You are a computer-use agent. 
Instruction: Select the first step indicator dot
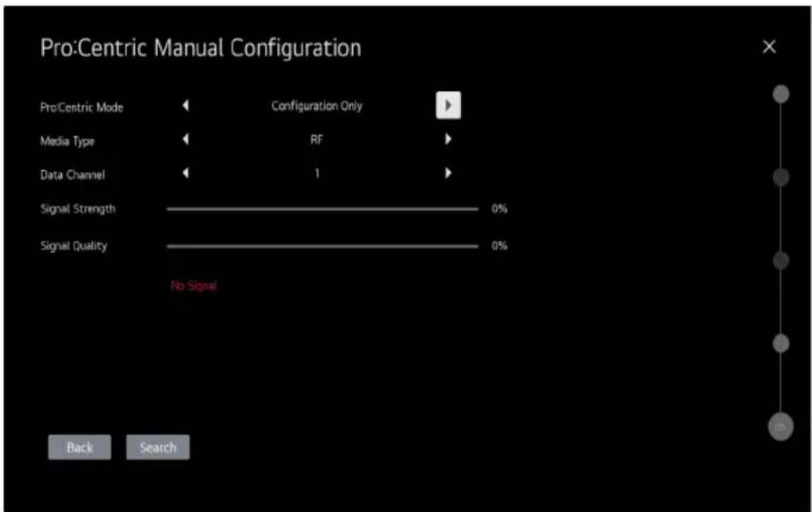coord(781,95)
